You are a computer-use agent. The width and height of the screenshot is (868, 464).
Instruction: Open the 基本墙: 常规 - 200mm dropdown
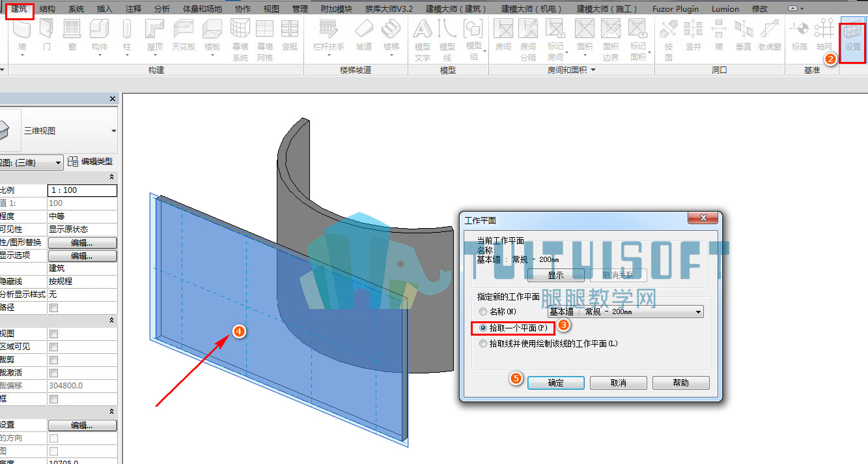625,312
